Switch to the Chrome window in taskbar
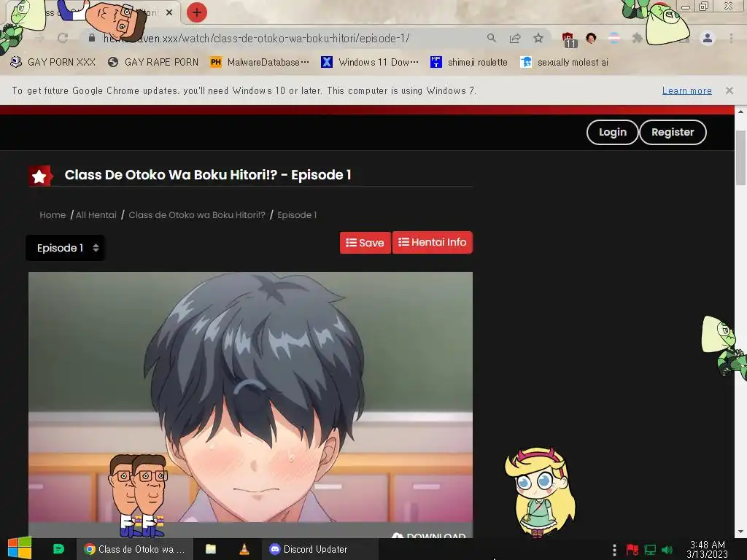 click(135, 549)
